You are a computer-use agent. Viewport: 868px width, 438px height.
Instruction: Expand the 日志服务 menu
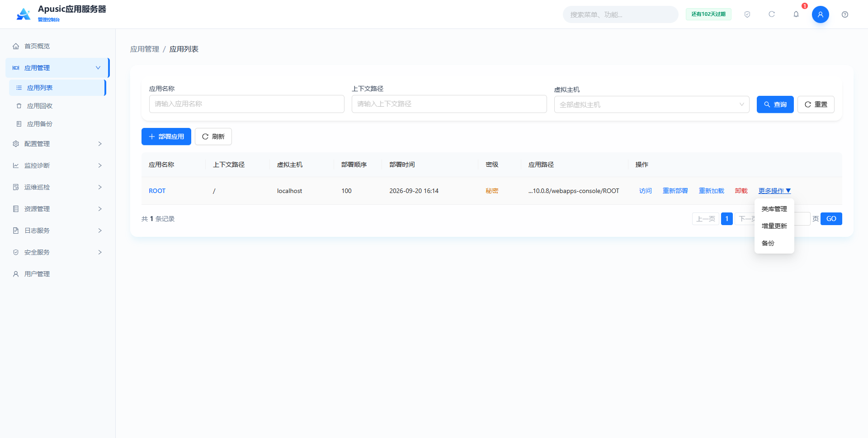[57, 231]
